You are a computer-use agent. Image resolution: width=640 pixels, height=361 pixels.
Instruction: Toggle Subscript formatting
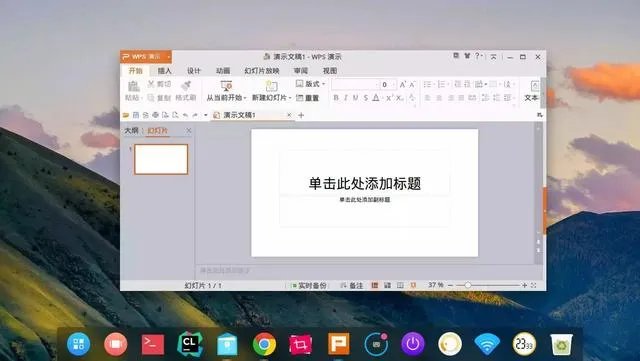click(x=400, y=98)
